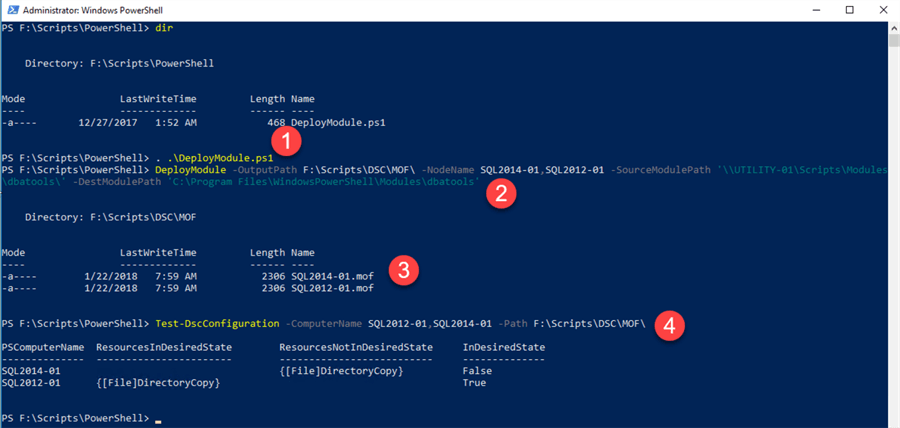
Task: Click the 'dir' command text
Action: click(x=164, y=28)
